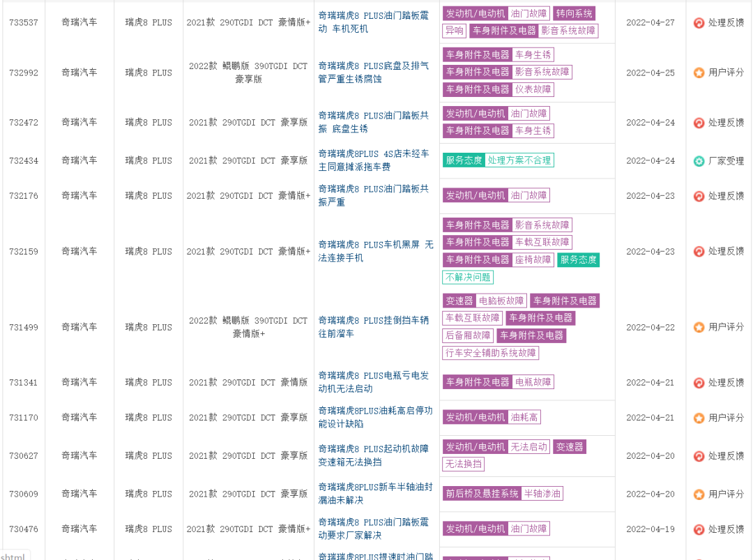
Task: Click the 处理反馈 icon for complaint 732159
Action: click(699, 252)
